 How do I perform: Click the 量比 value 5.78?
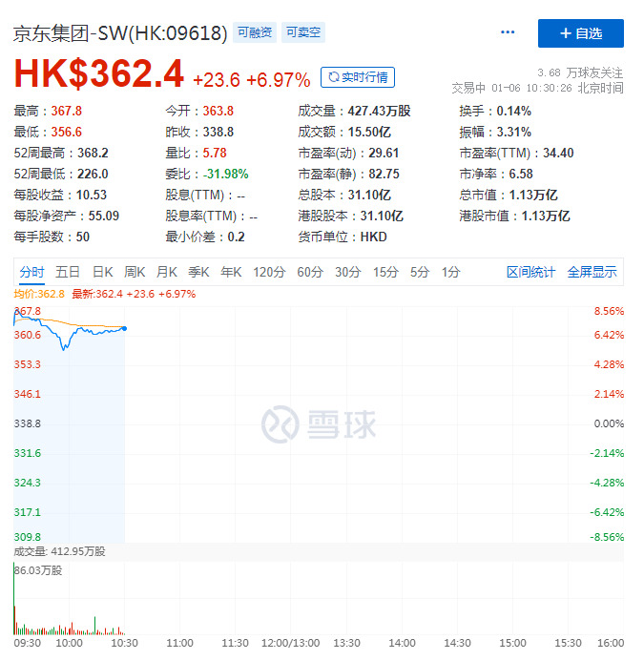(215, 153)
